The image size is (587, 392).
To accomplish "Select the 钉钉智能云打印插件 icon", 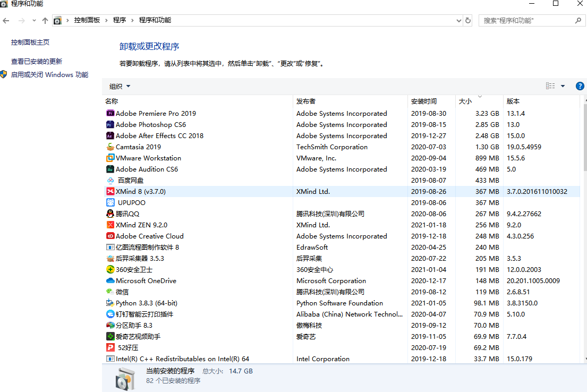I will pyautogui.click(x=110, y=314).
